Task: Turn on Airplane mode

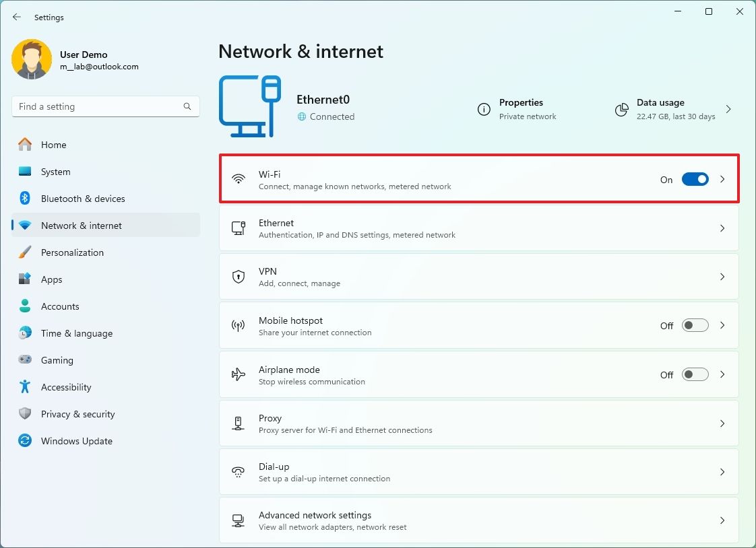Action: click(695, 374)
